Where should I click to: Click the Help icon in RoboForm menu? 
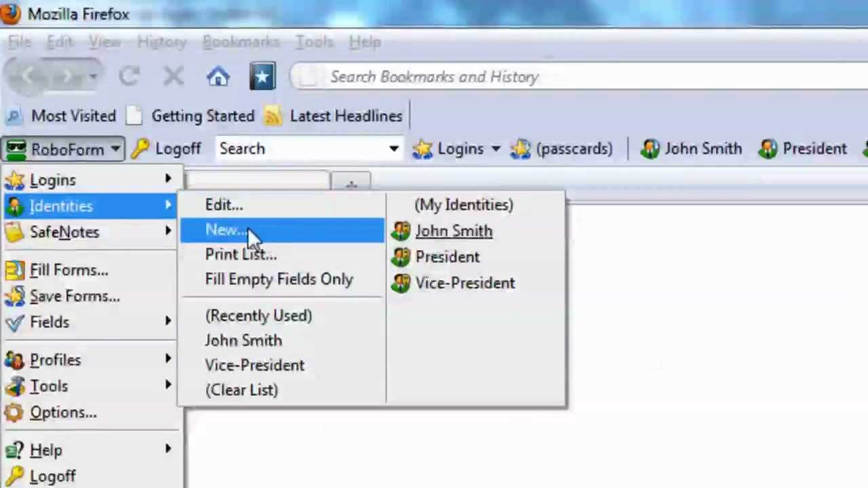(14, 450)
